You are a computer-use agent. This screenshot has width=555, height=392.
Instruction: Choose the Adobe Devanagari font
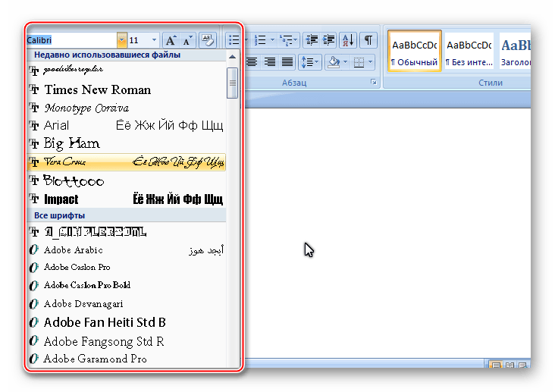[x=127, y=304]
